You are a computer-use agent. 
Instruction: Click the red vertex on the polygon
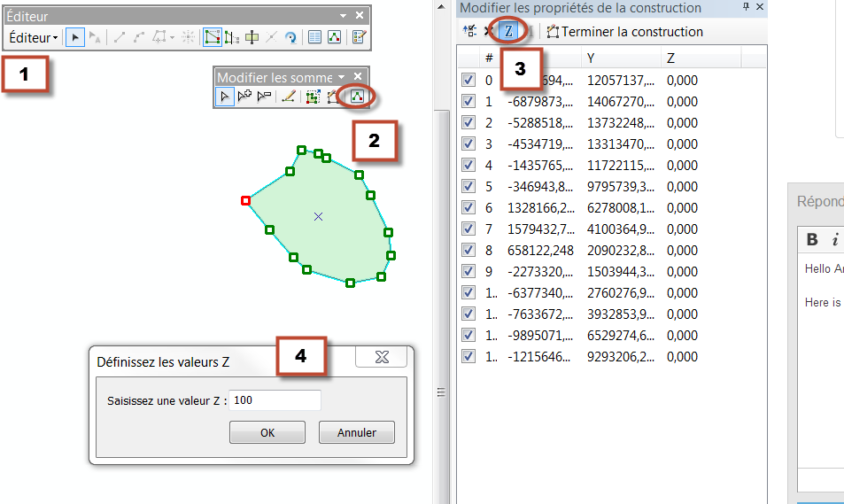[x=245, y=200]
